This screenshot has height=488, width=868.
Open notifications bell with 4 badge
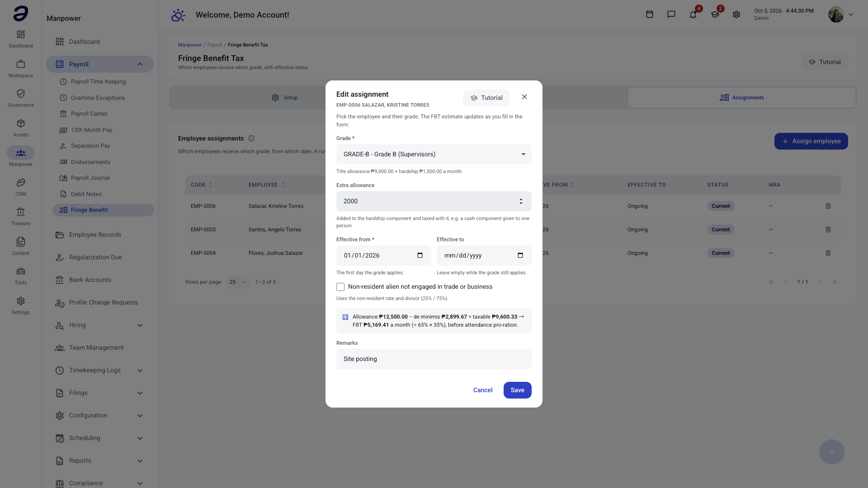(693, 14)
